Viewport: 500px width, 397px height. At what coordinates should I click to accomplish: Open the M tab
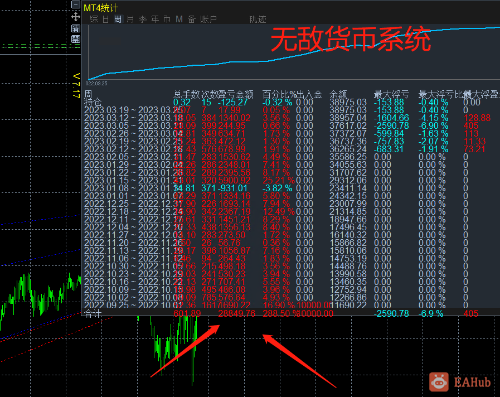(x=179, y=19)
